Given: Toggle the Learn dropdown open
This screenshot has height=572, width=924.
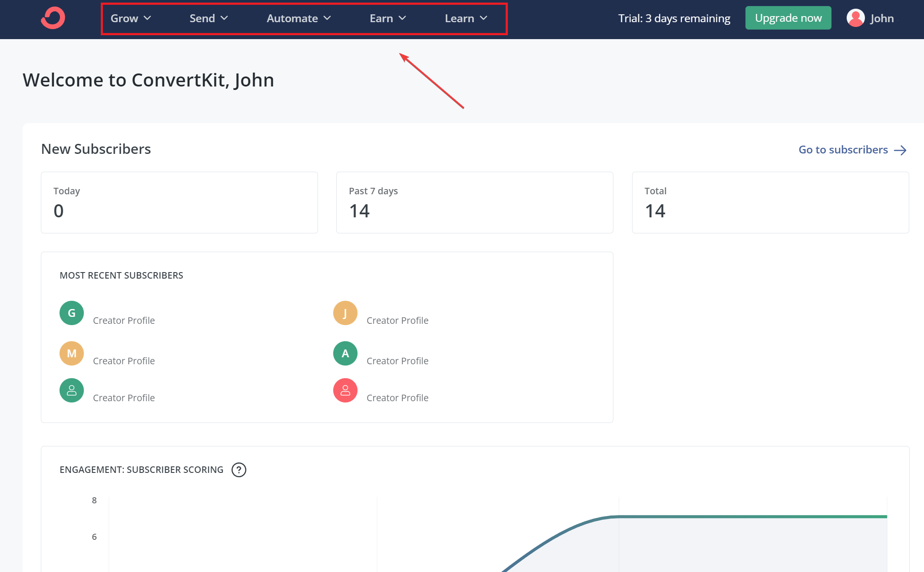Looking at the screenshot, I should [x=466, y=18].
